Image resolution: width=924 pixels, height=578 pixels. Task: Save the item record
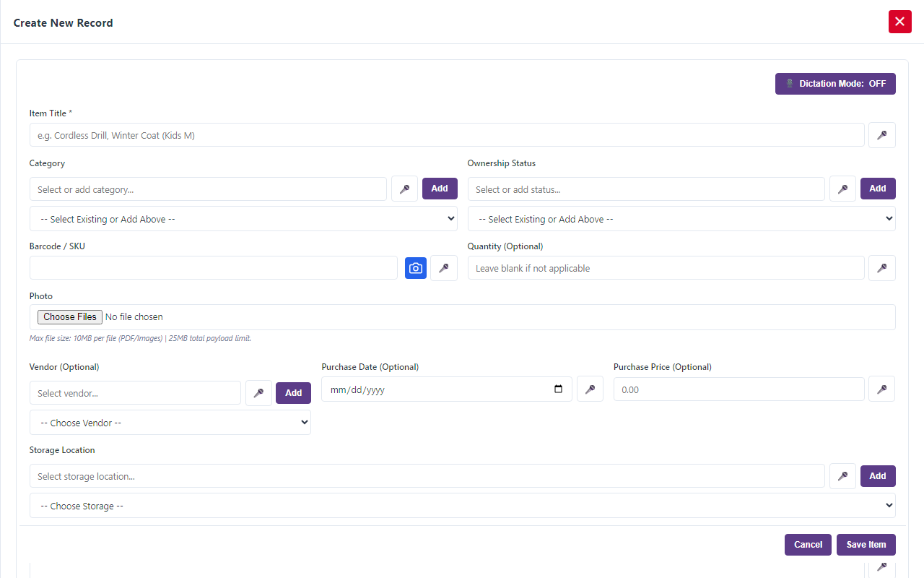tap(866, 545)
